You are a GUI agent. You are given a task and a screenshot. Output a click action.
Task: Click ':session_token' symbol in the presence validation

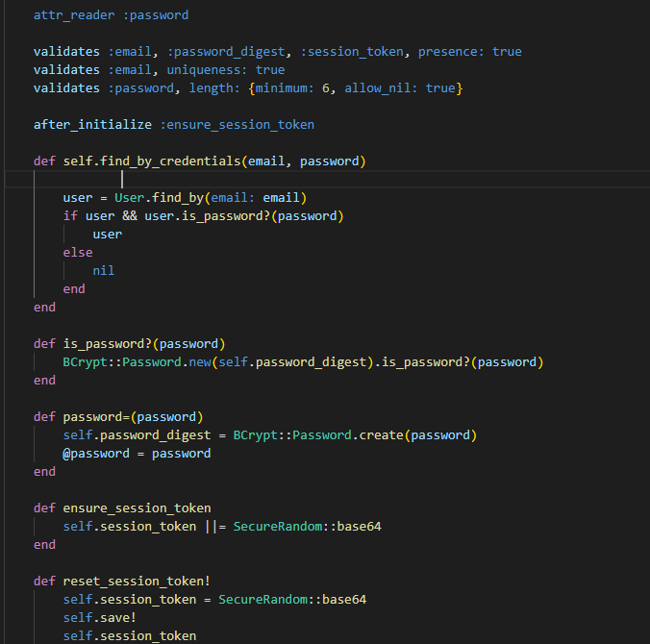[352, 52]
